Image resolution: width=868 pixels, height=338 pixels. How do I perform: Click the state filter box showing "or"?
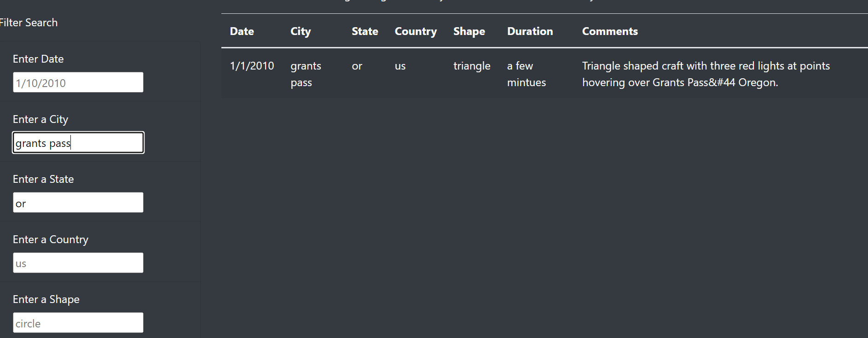point(77,202)
